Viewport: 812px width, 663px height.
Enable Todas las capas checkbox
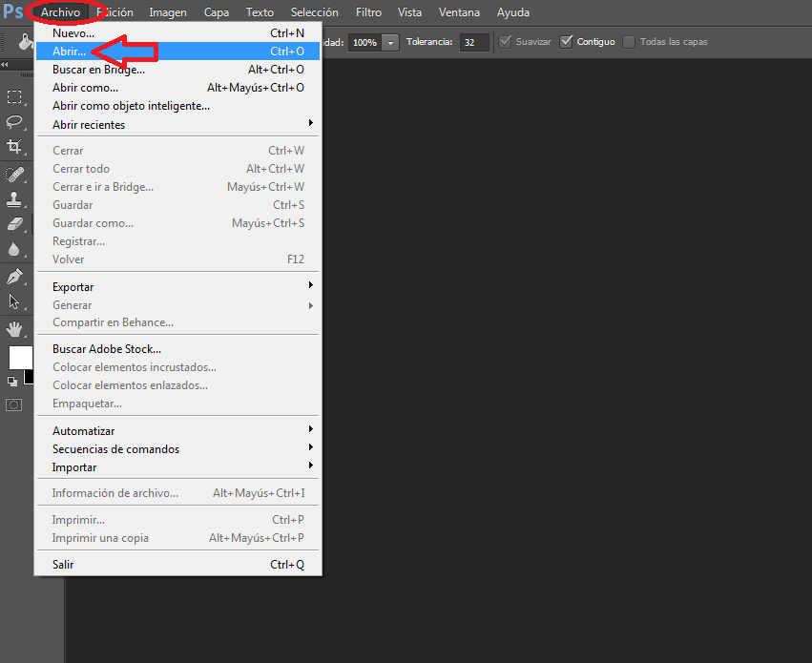(x=629, y=42)
